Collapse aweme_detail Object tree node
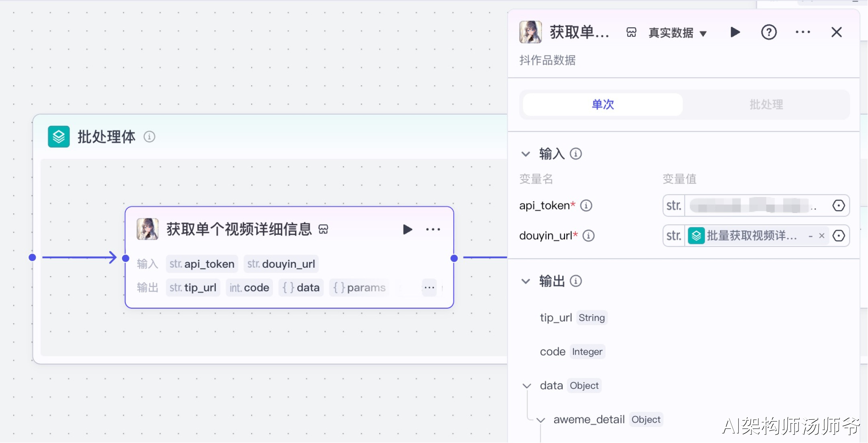The image size is (868, 443). 541,420
